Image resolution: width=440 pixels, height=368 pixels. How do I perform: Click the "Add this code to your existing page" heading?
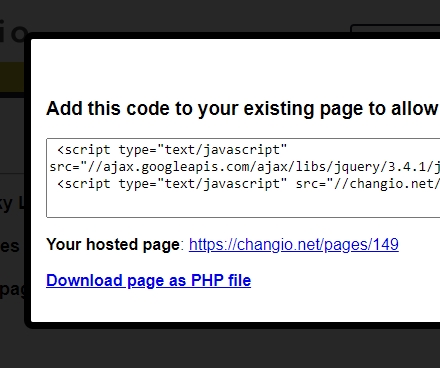(x=242, y=109)
